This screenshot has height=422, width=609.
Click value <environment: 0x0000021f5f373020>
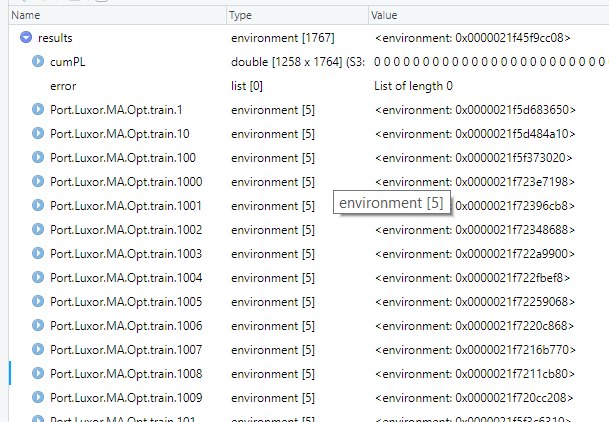click(x=473, y=158)
